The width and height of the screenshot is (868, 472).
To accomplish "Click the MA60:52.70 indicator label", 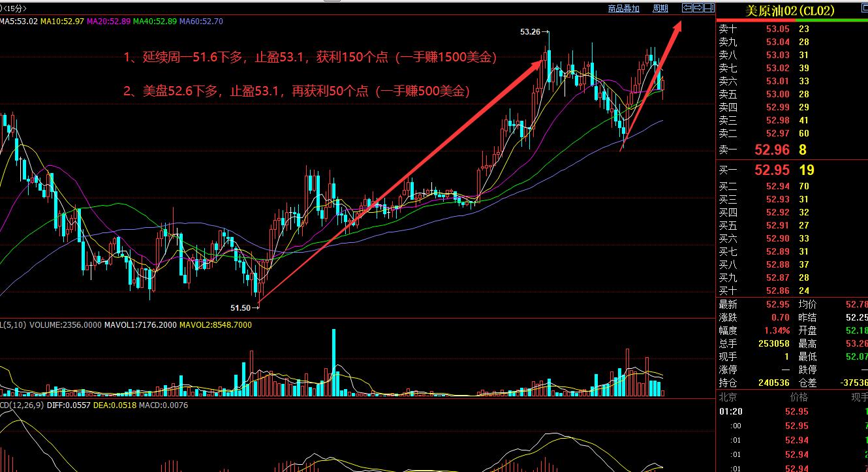I will [x=201, y=22].
